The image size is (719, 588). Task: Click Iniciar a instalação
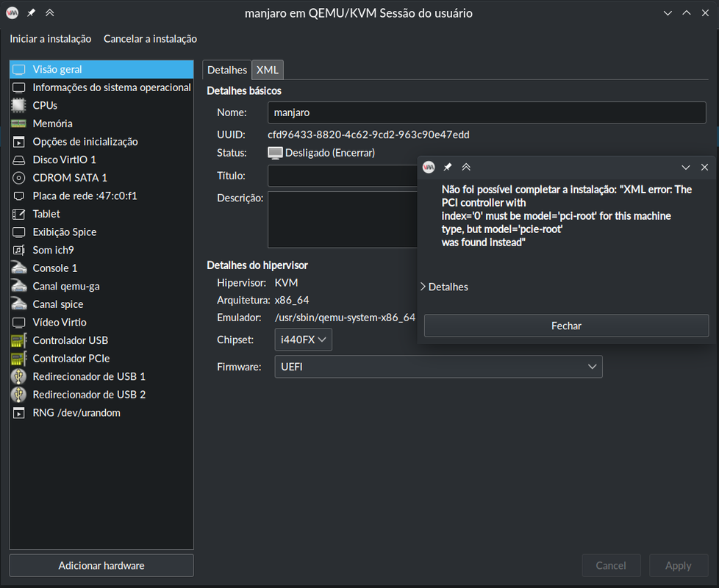pos(51,39)
